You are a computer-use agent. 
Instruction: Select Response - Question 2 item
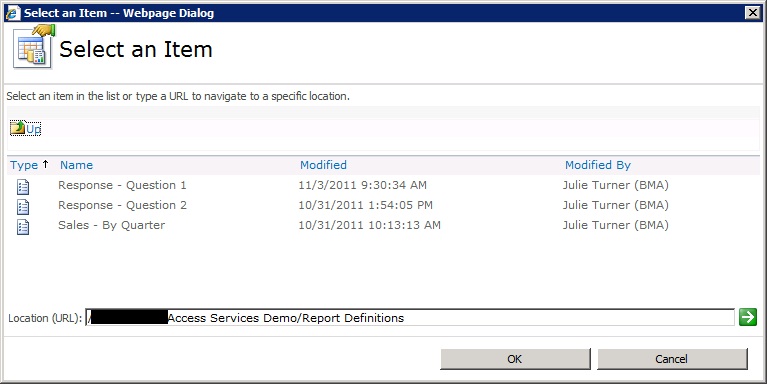(x=122, y=205)
